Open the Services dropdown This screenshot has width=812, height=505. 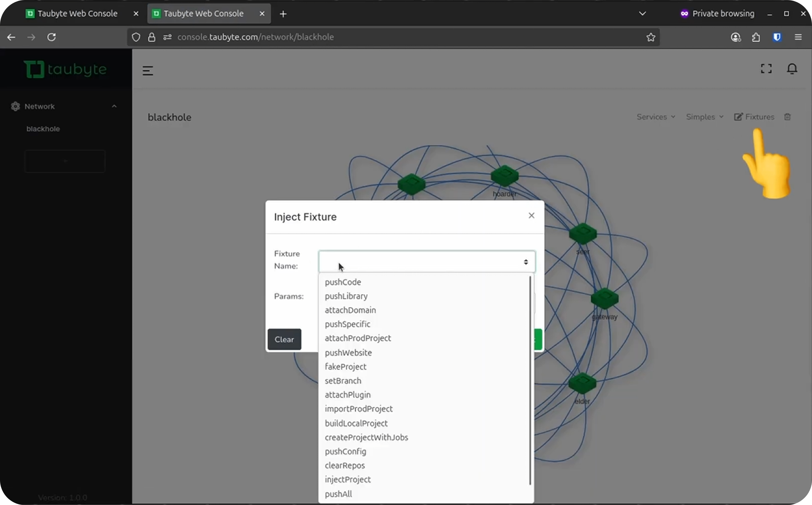655,117
